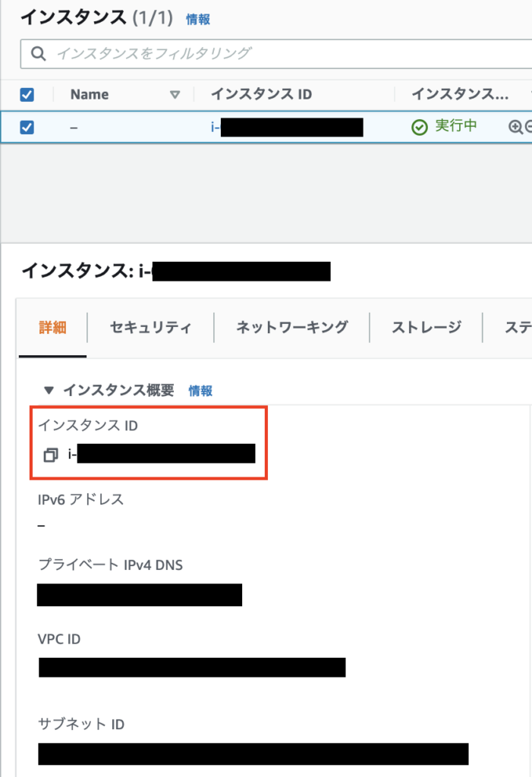This screenshot has height=777, width=532.
Task: Click the instance filter input field
Action: click(276, 54)
